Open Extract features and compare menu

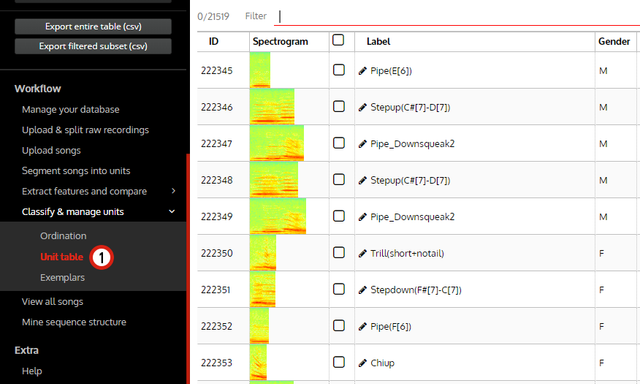[84, 191]
